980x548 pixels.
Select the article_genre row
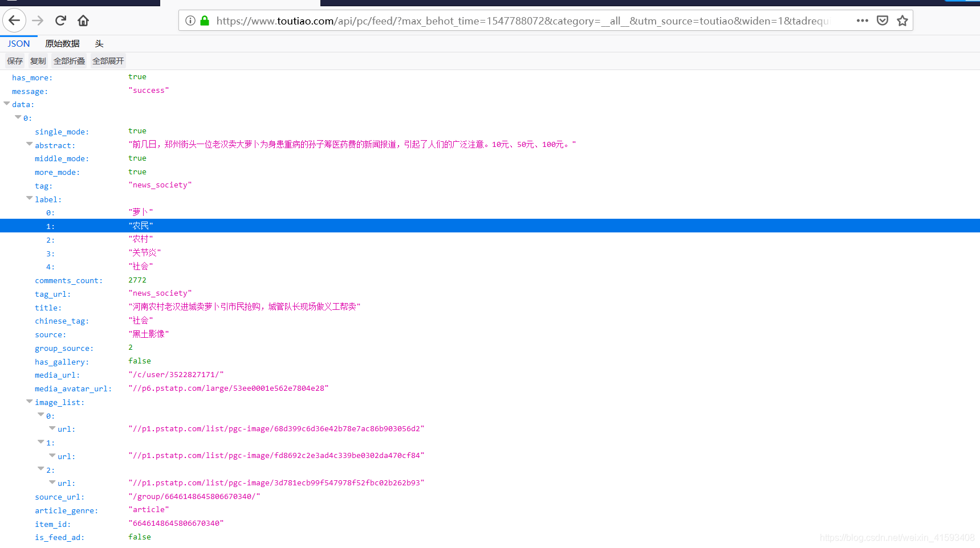(490, 510)
